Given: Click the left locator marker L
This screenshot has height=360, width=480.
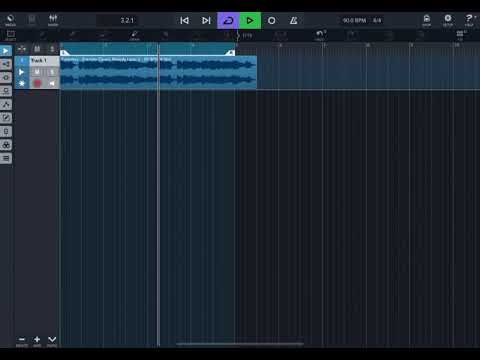Looking at the screenshot, I should tap(65, 52).
